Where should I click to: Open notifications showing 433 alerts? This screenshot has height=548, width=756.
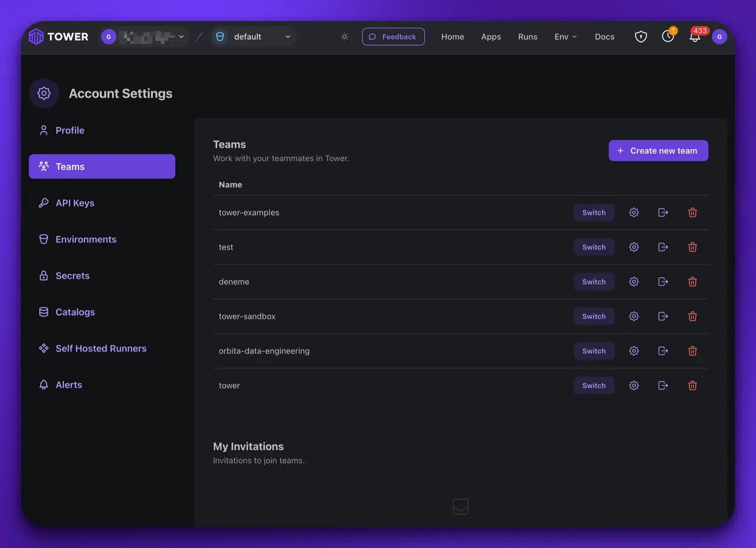point(695,36)
